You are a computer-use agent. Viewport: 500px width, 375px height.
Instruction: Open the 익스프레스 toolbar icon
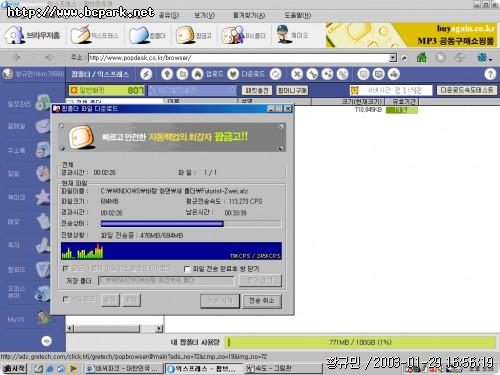[80, 35]
